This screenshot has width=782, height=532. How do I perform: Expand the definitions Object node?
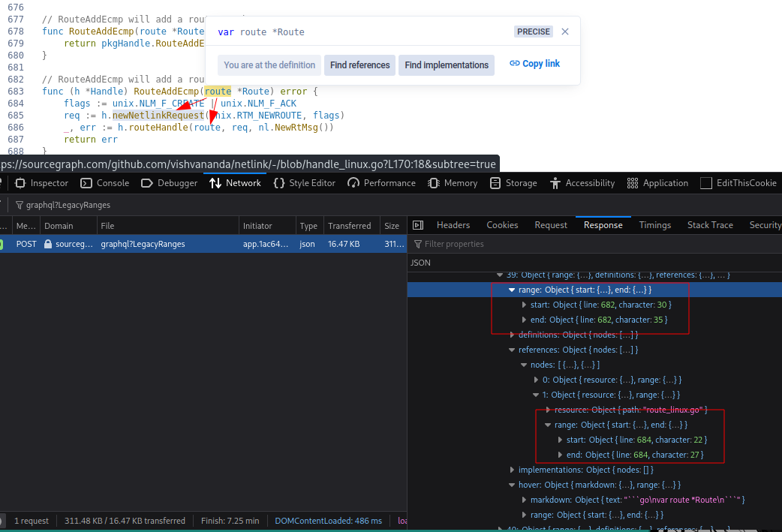512,335
